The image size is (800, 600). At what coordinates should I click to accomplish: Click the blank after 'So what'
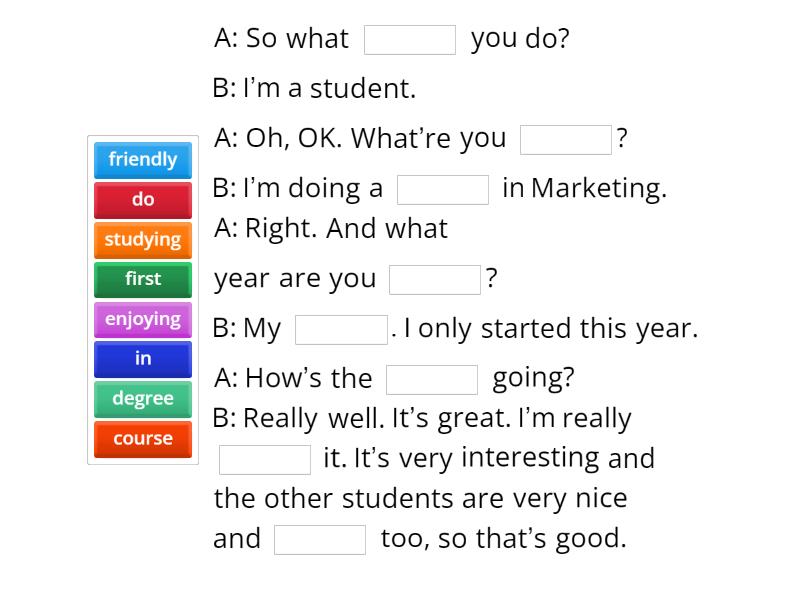tap(410, 40)
